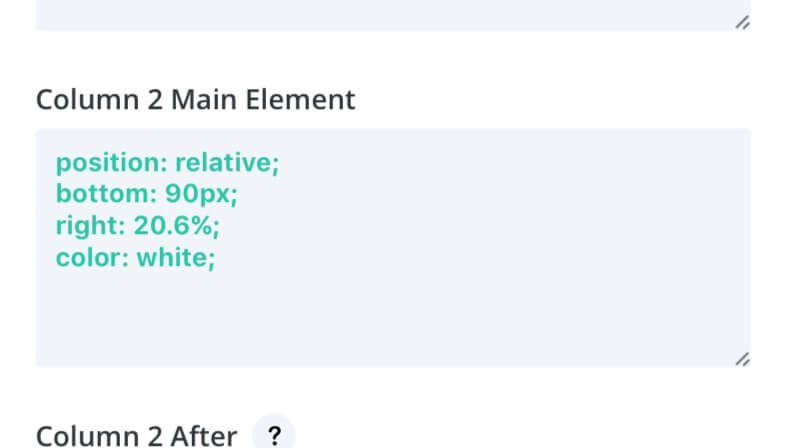Image resolution: width=800 pixels, height=448 pixels.
Task: Click the semicolon after "relative"
Action: [x=276, y=165]
